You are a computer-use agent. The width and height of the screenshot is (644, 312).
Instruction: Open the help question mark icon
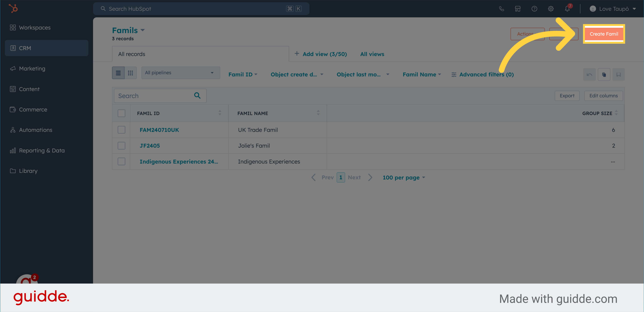coord(534,9)
